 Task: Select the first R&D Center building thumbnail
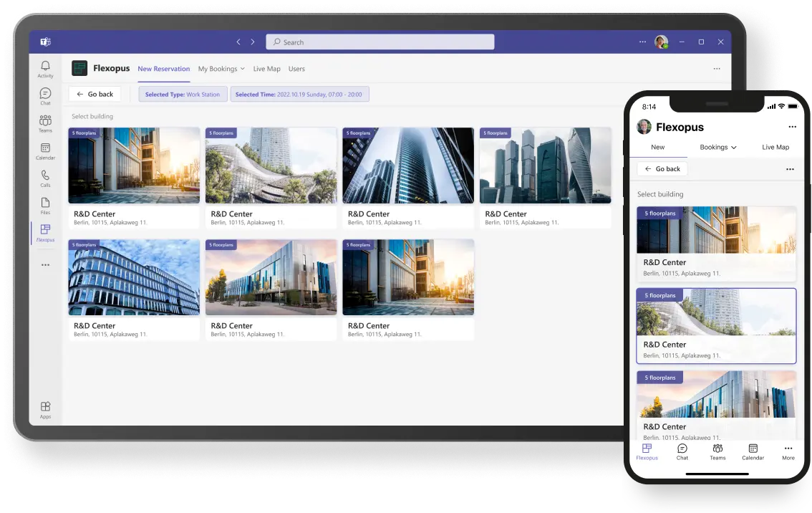[133, 166]
